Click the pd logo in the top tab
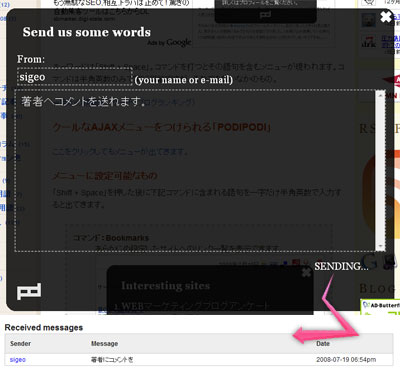 [x=265, y=15]
